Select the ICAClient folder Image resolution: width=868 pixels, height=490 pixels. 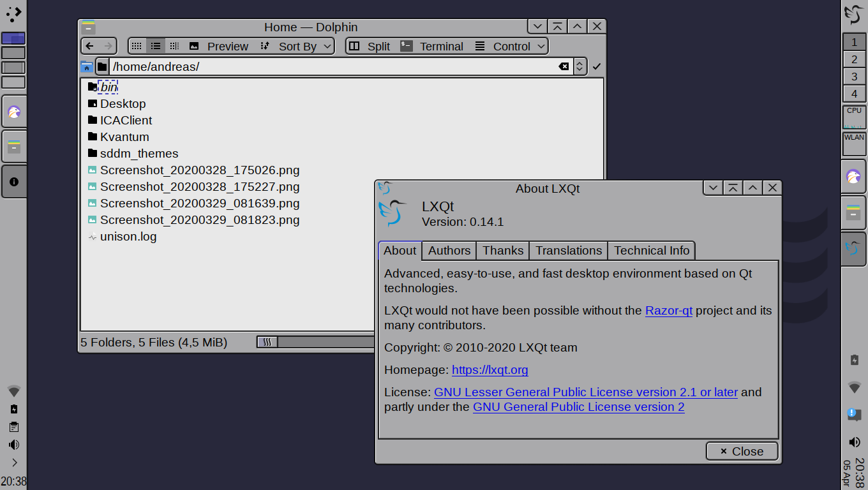pos(120,120)
